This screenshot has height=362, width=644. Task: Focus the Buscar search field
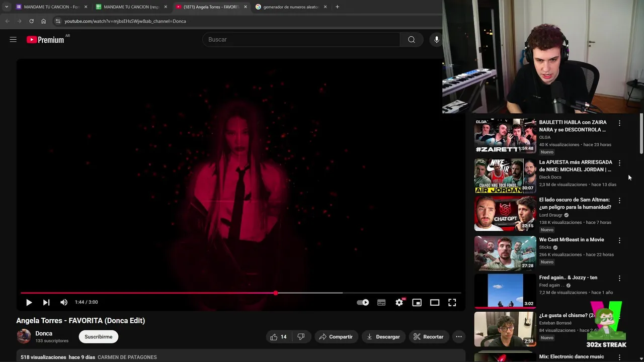pos(301,39)
